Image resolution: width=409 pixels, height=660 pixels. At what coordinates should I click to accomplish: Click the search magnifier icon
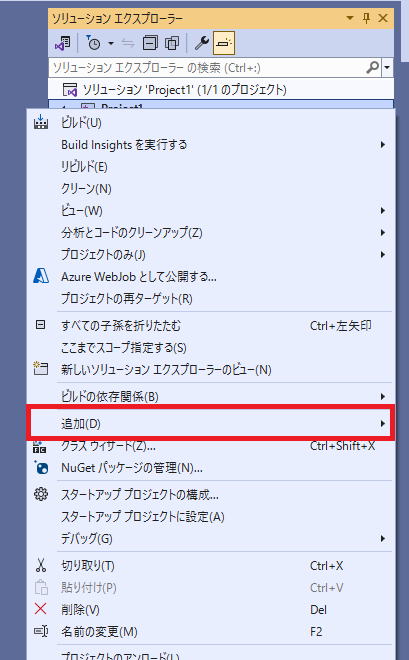[372, 67]
